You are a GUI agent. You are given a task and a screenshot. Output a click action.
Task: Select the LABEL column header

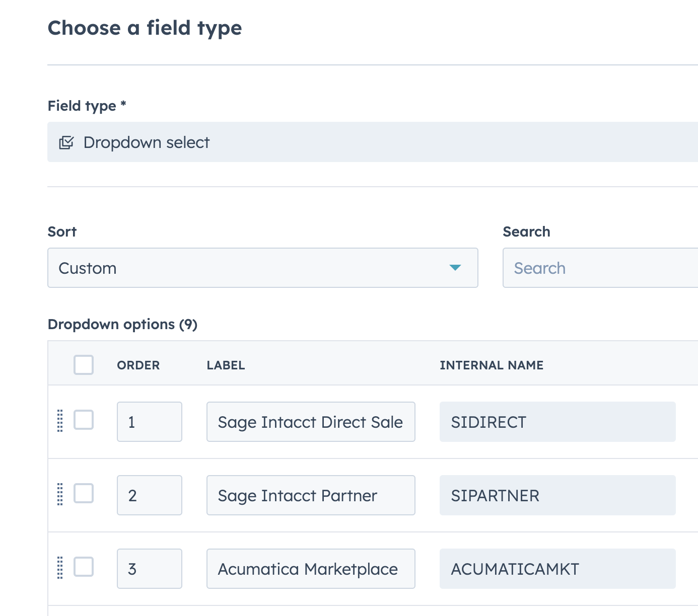(x=225, y=365)
